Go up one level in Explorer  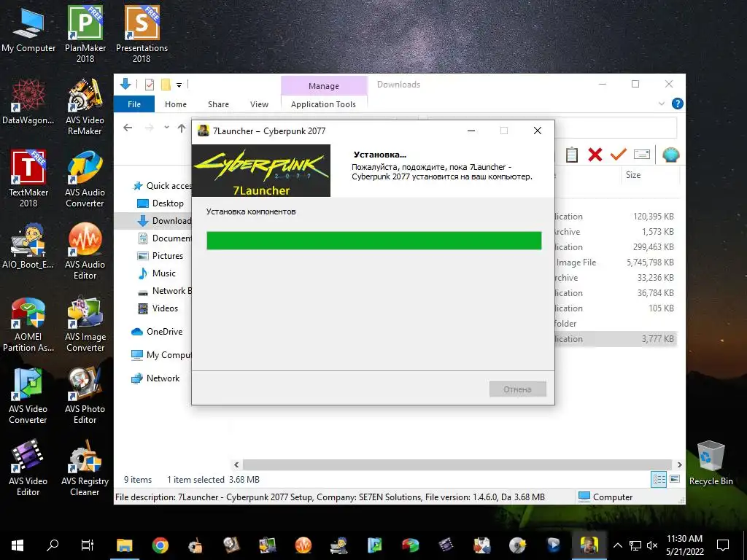point(182,128)
